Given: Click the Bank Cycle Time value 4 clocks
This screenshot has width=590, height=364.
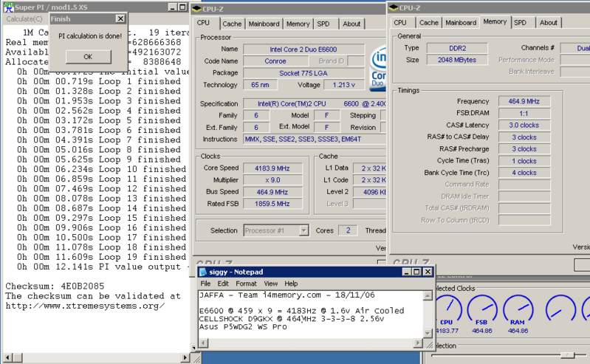Looking at the screenshot, I should 524,173.
